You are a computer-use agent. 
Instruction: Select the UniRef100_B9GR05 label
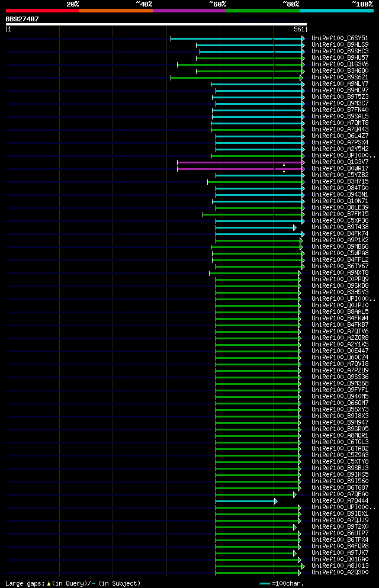tap(340, 429)
